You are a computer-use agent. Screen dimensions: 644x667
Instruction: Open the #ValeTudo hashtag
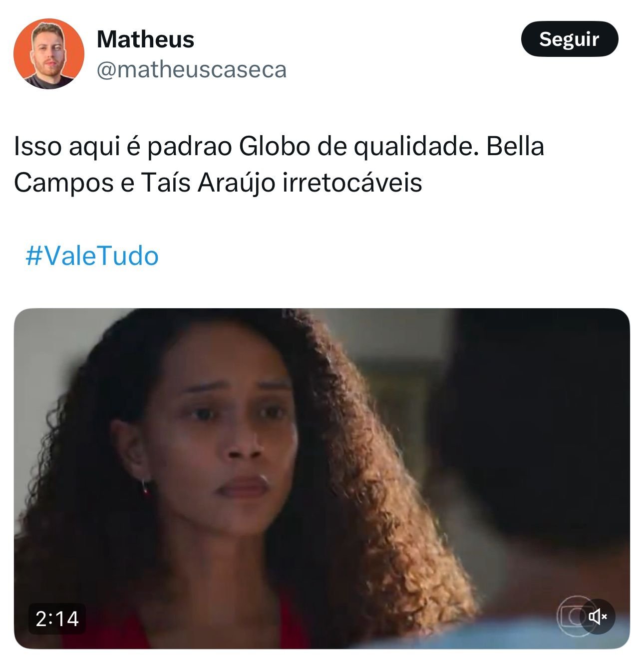pos(92,256)
